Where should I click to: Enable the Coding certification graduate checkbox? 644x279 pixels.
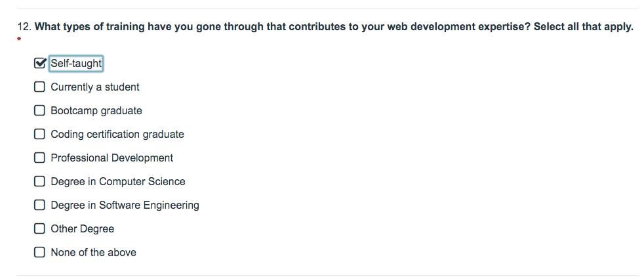(x=40, y=134)
